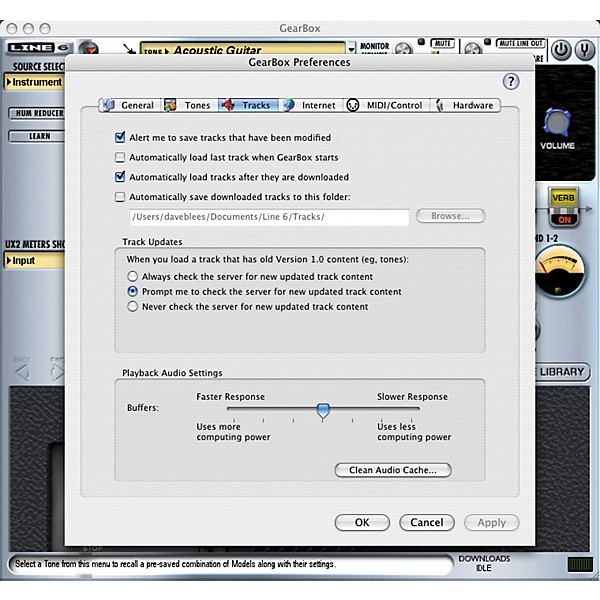Uncheck Alert me to save modified tracks

pos(121,138)
